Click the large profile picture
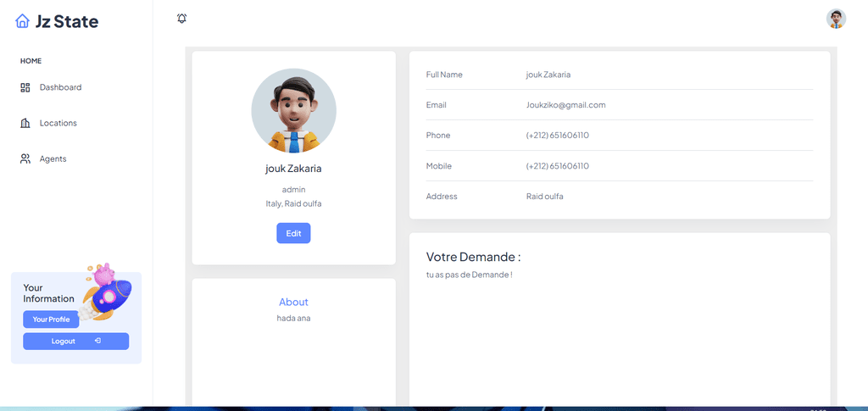 click(x=293, y=111)
